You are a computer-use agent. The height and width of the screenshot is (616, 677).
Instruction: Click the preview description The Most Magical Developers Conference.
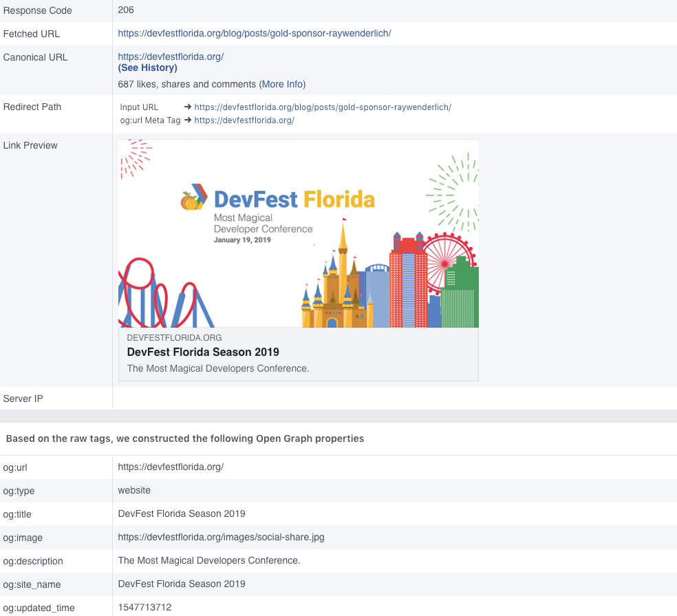pos(218,368)
